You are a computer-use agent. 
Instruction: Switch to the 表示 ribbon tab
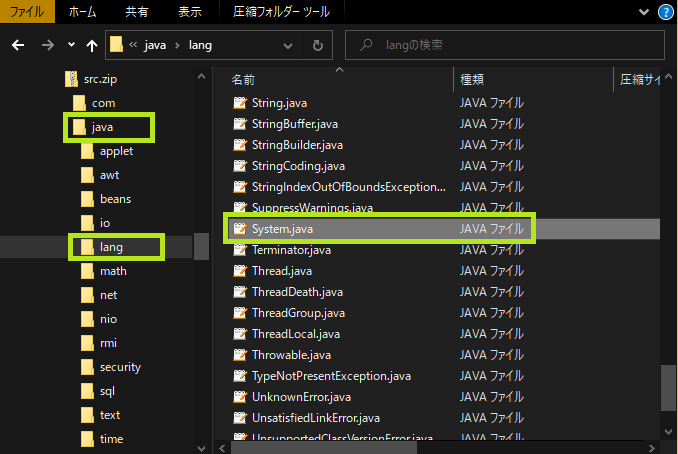click(x=190, y=12)
